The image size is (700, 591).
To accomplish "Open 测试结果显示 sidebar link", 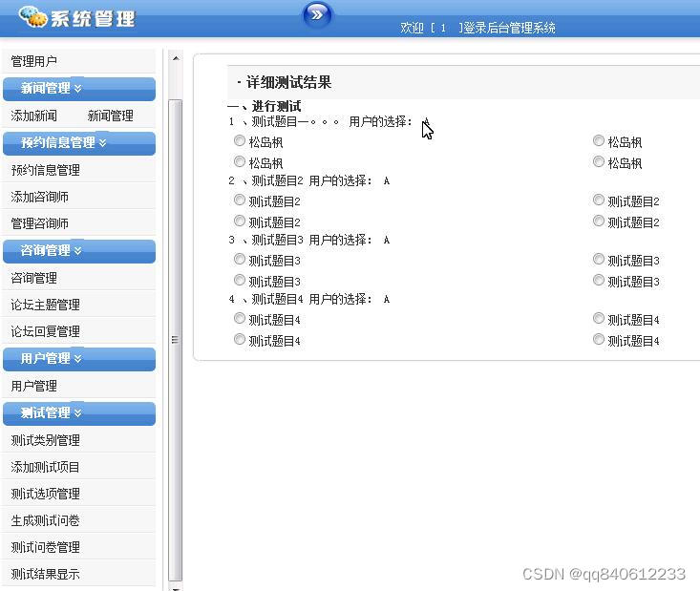I will (46, 574).
